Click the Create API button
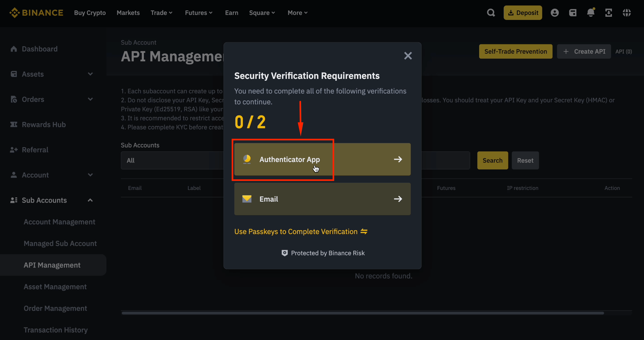This screenshot has width=644, height=340. pyautogui.click(x=584, y=51)
